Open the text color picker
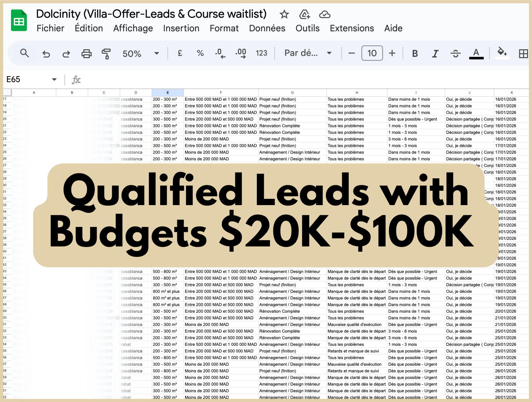532x402 pixels. [x=476, y=53]
